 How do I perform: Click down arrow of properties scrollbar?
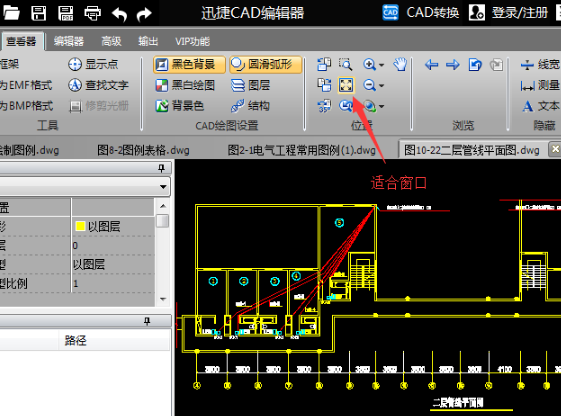pos(163,299)
